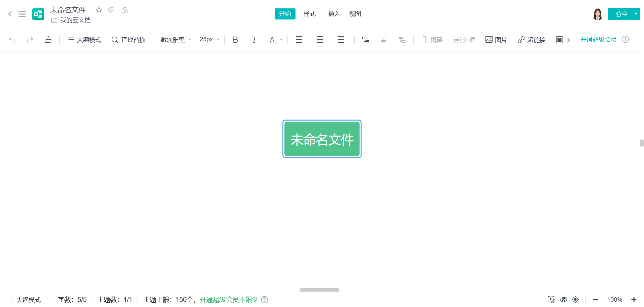Screen dimensions: 644x307
Task: Click the note icon in toolbar
Action: click(559, 40)
